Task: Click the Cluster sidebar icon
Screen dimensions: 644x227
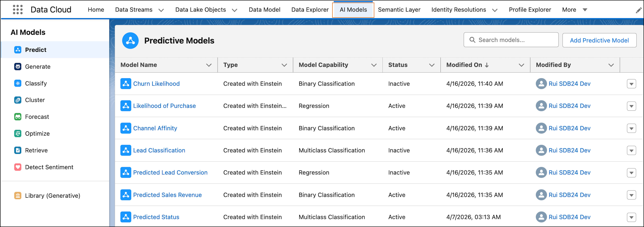Action: 18,100
